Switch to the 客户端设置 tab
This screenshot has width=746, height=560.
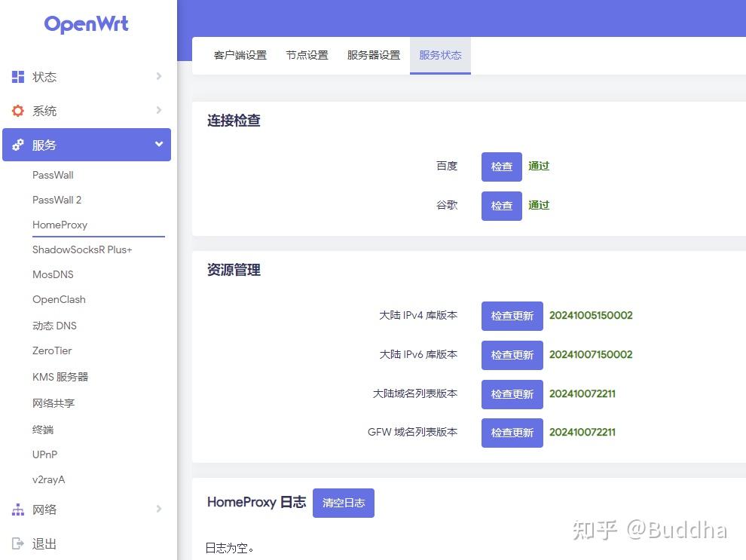[x=243, y=54]
